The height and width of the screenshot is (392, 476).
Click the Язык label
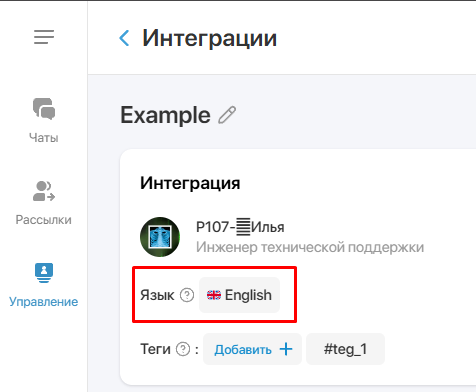157,295
